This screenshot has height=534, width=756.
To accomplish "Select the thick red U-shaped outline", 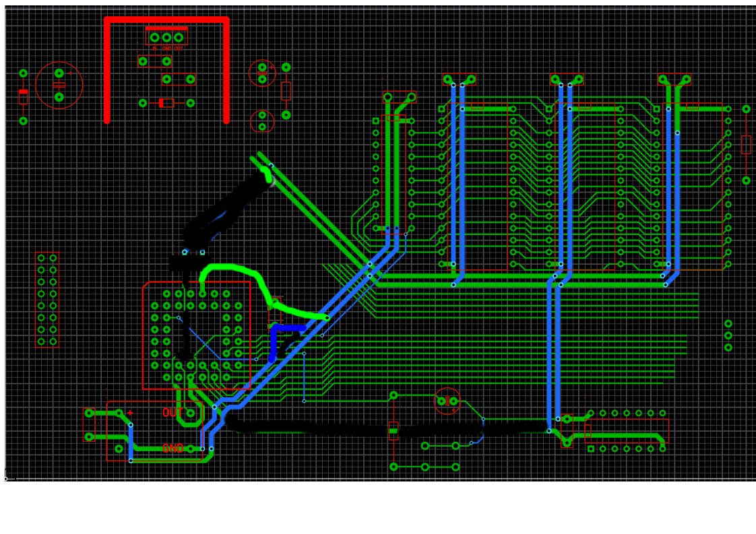I will click(x=166, y=70).
